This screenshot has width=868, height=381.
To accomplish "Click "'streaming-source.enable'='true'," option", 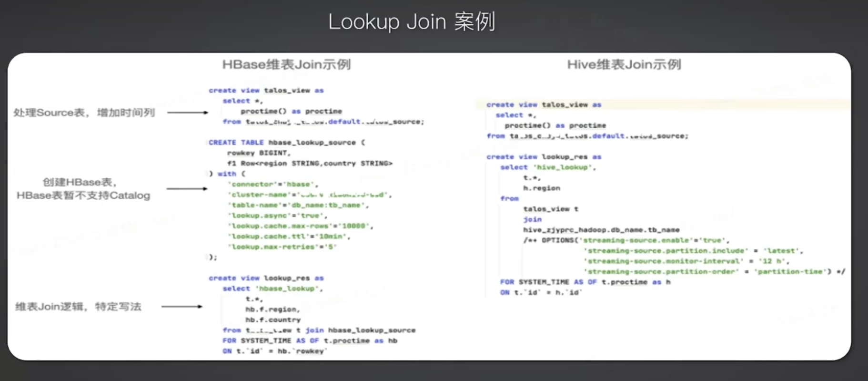I will [655, 240].
